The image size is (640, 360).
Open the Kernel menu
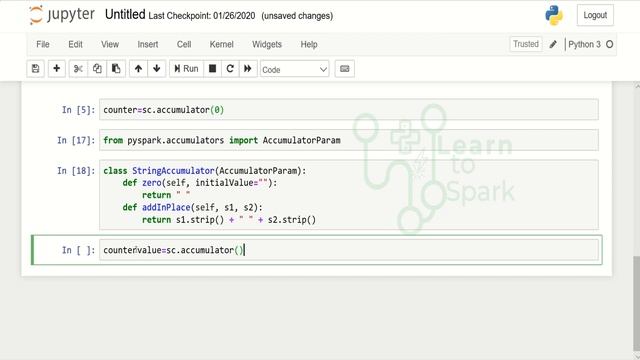[222, 44]
